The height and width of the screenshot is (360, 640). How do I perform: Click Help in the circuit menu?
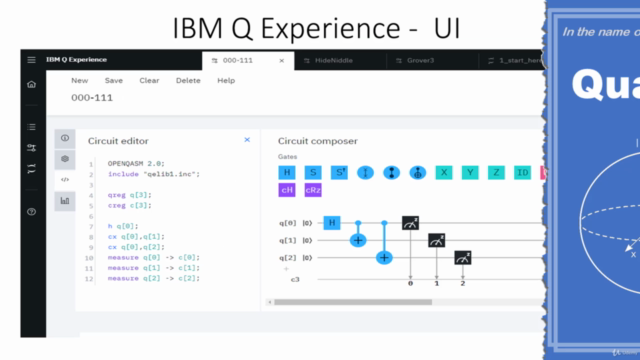226,80
